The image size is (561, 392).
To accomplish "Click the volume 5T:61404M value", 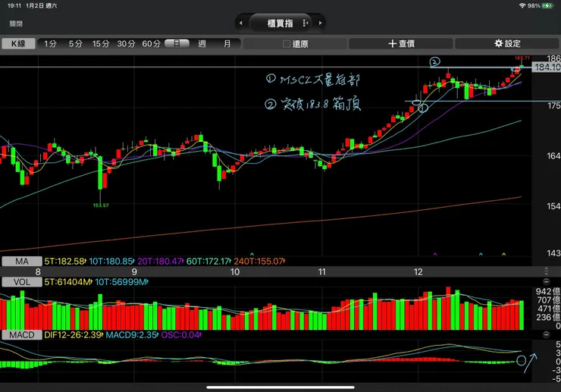I will click(x=68, y=282).
